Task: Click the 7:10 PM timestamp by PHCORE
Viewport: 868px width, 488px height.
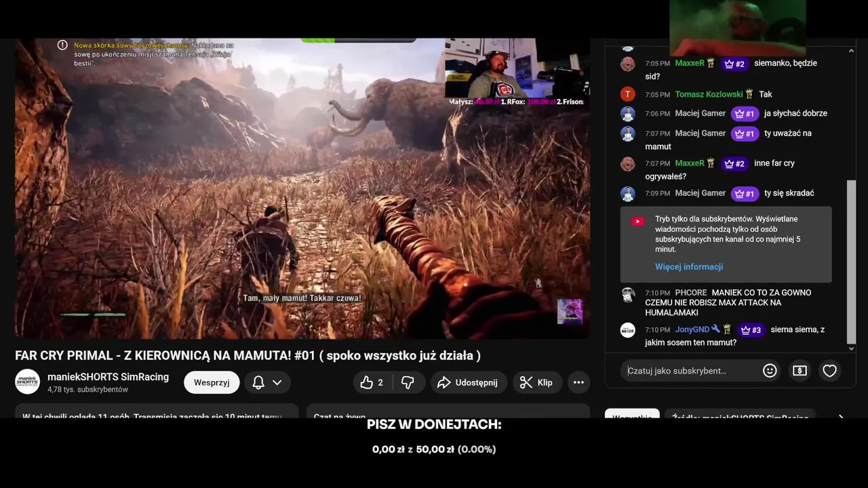Action: 657,293
